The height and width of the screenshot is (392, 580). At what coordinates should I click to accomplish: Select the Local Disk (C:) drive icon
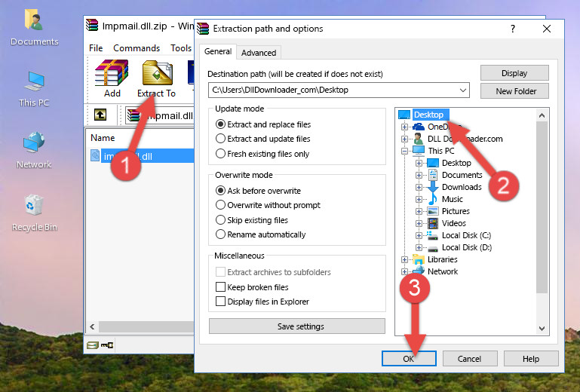pyautogui.click(x=432, y=235)
